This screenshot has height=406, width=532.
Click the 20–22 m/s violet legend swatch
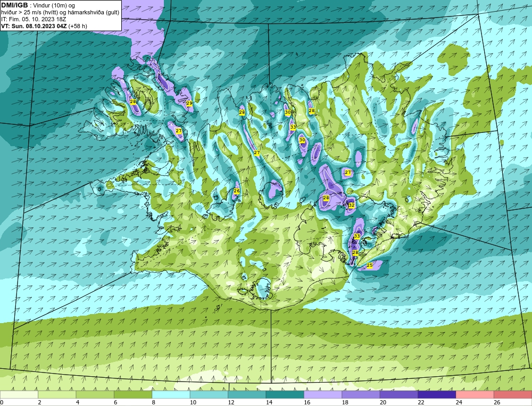tap(399, 394)
